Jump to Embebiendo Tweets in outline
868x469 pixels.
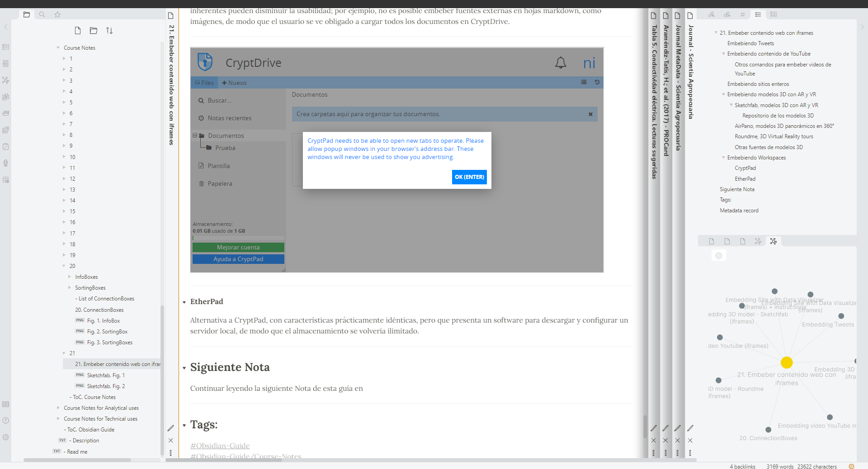coord(750,43)
